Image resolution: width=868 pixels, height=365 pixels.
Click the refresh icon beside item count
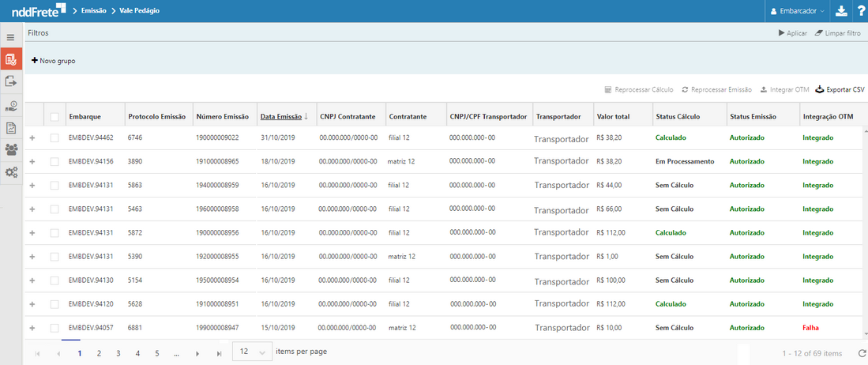(x=861, y=353)
